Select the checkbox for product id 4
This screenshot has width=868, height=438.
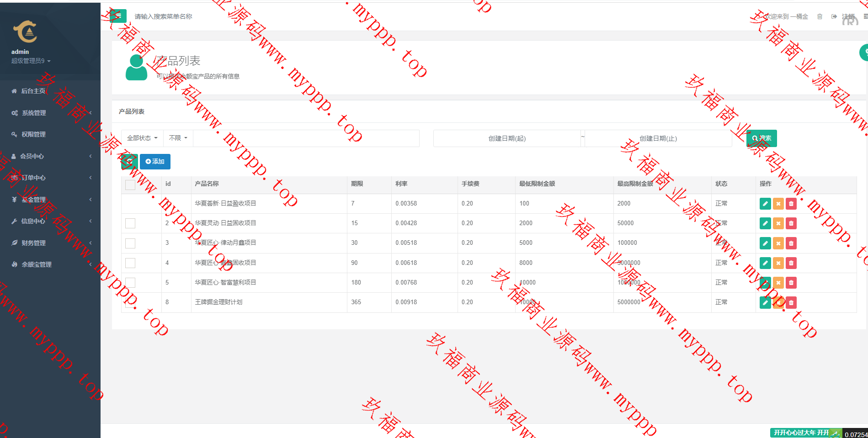(x=130, y=263)
